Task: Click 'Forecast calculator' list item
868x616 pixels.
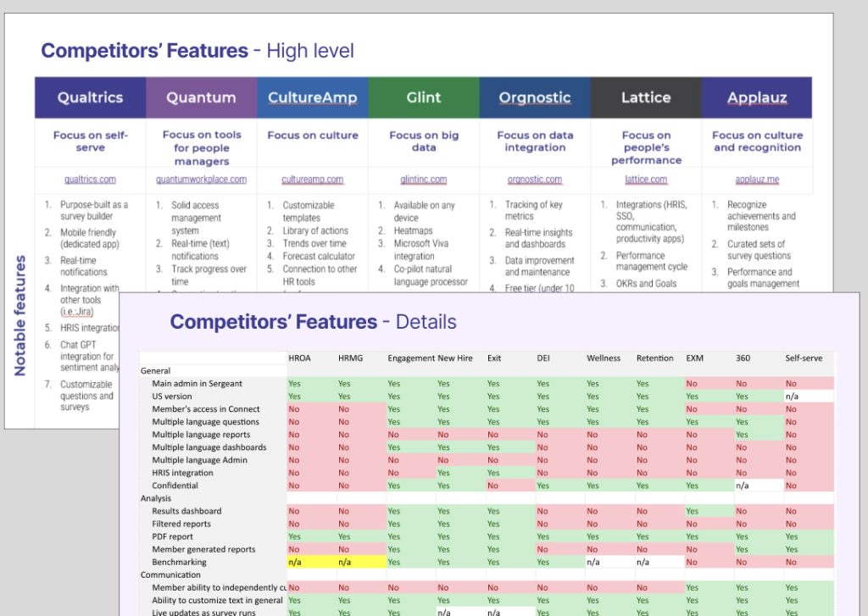Action: (319, 256)
